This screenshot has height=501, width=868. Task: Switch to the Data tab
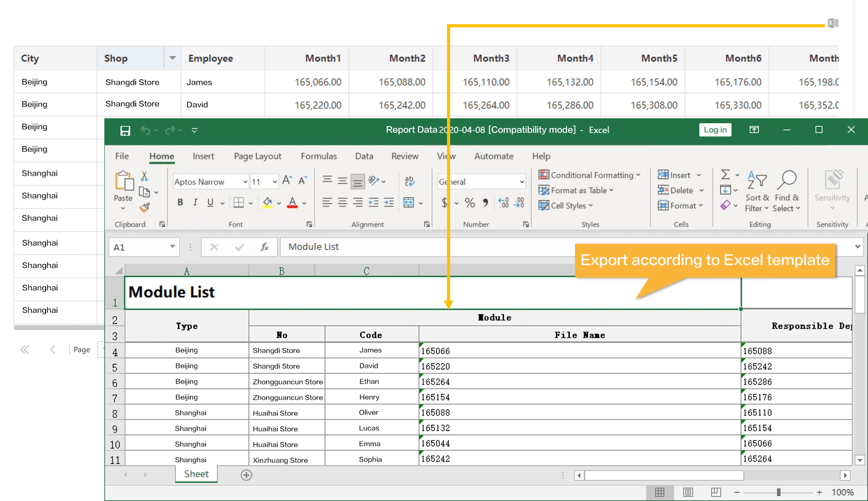point(364,156)
